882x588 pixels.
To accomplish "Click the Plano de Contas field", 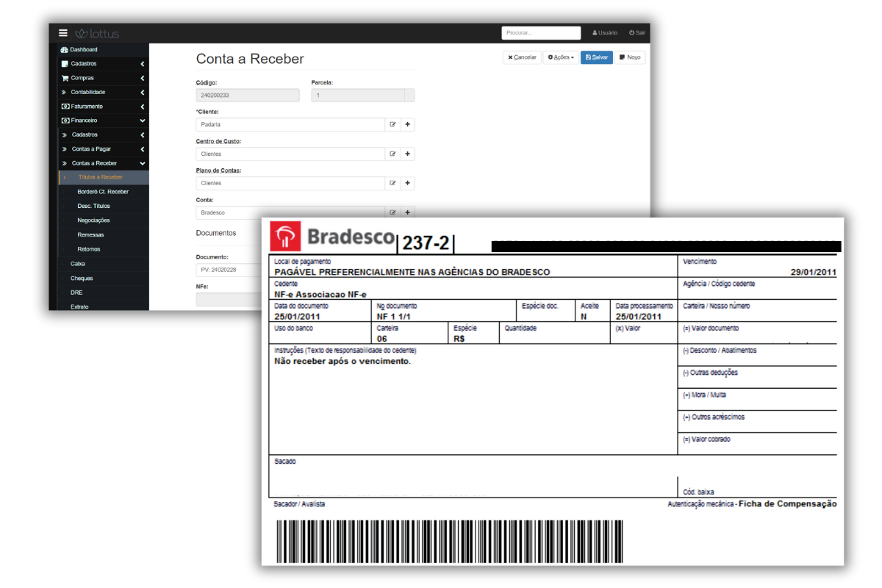I will coord(291,183).
